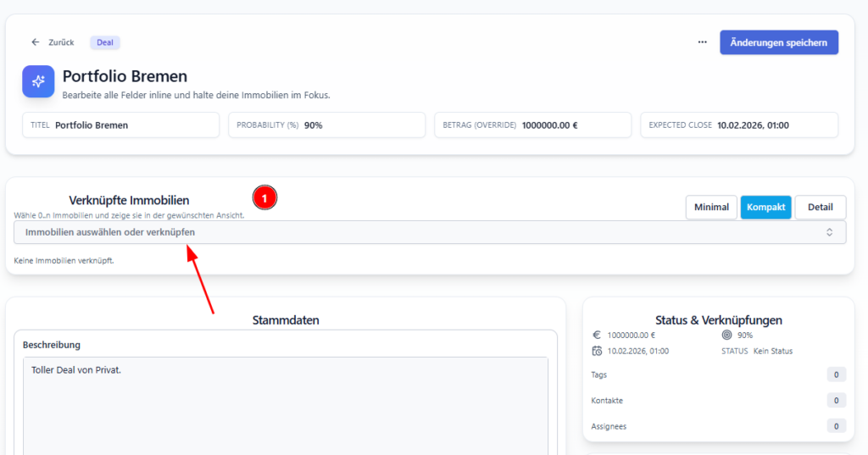The image size is (868, 455).
Task: Click the calendar clock date icon
Action: tap(597, 351)
